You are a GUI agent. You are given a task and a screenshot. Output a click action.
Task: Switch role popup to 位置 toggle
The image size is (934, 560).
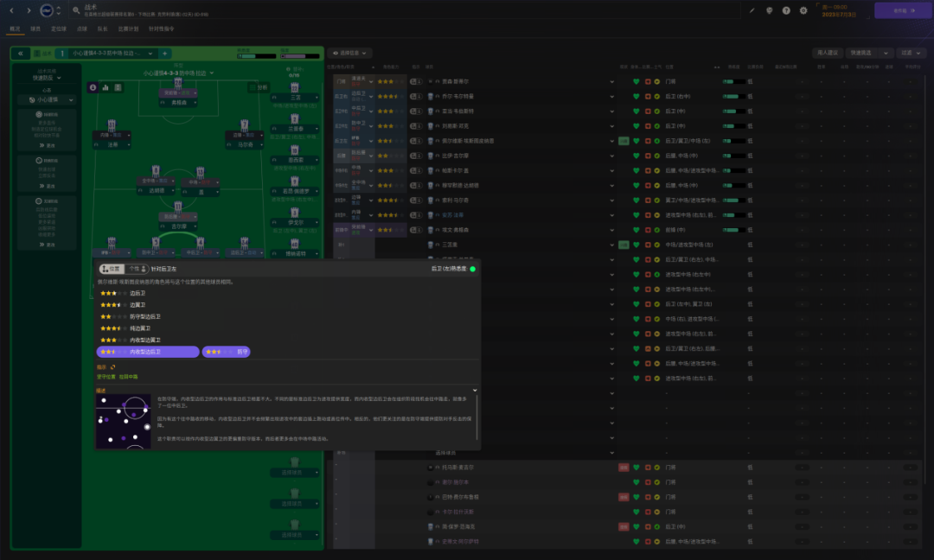tap(111, 269)
